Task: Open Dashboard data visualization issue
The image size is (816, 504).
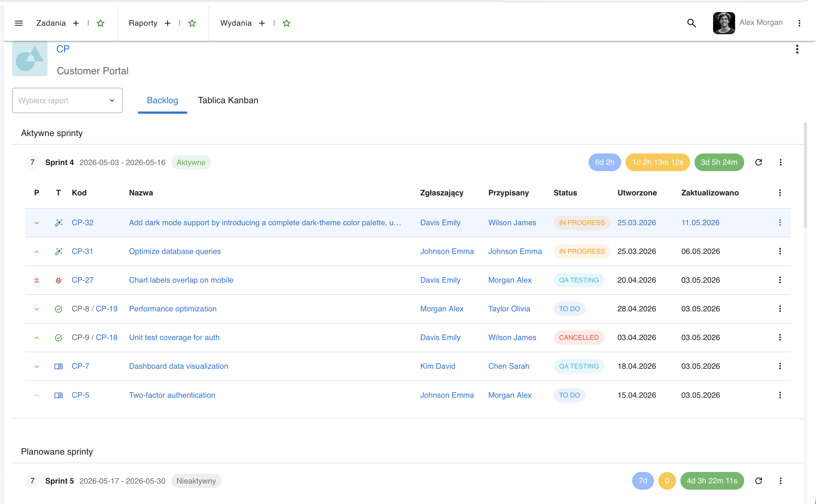Action: 178,366
